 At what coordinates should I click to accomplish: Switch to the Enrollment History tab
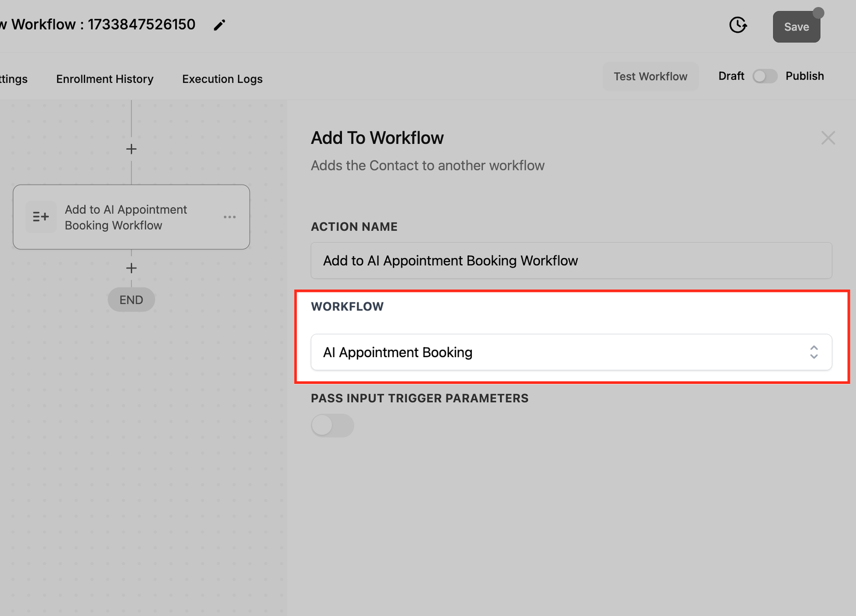coord(105,79)
